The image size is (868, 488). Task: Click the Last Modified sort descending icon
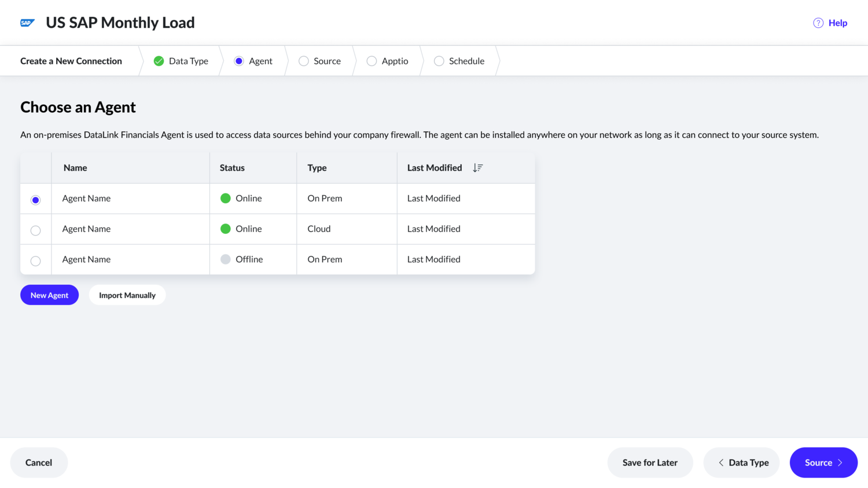[x=477, y=168]
